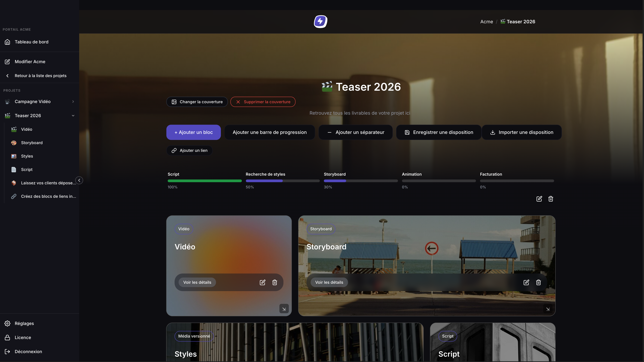Image resolution: width=644 pixels, height=362 pixels.
Task: Click the Storyboard tag badge on Storyboard card
Action: tap(321, 229)
